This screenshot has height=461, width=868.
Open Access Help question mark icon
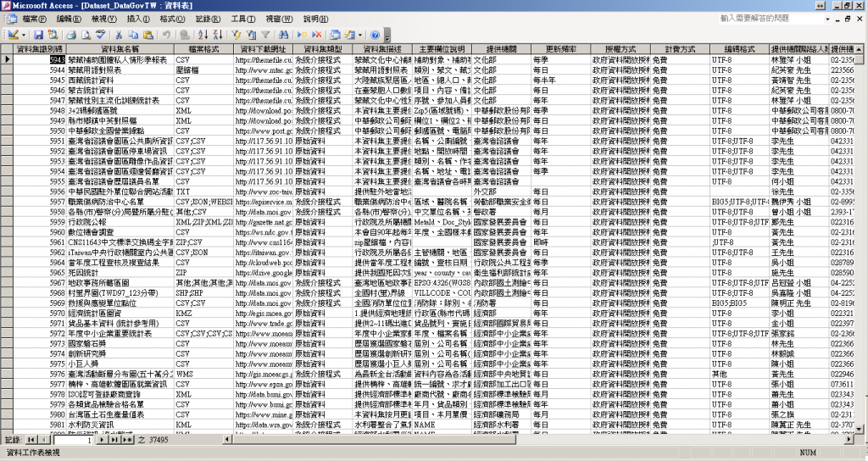[375, 35]
